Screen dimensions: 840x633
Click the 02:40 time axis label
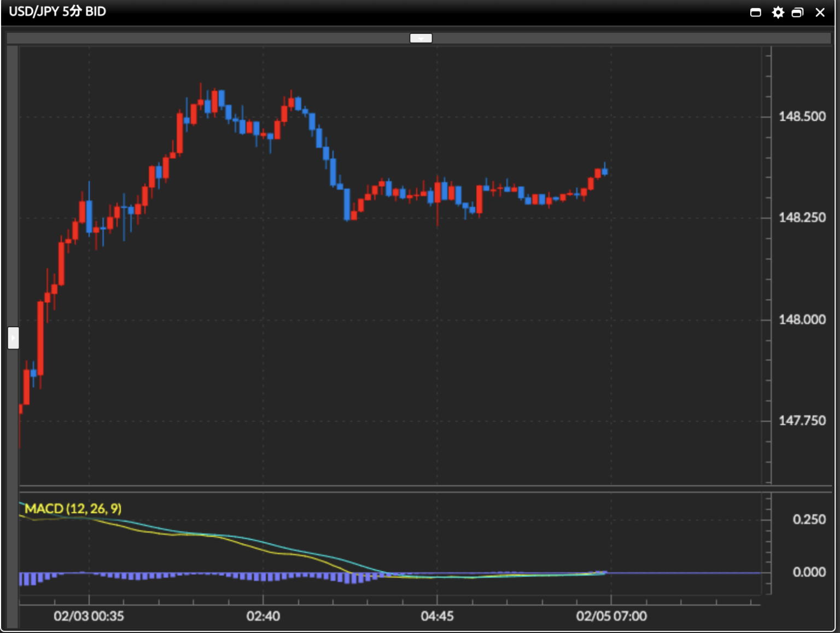263,616
